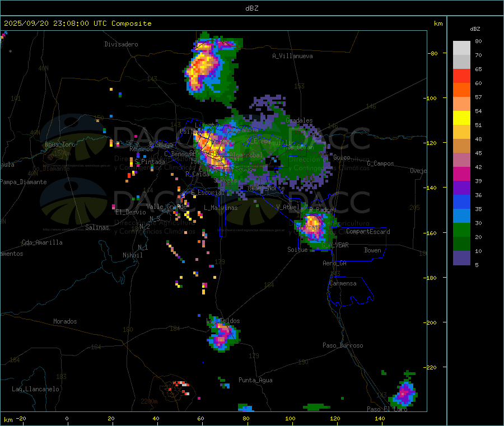504x426 pixels.
Task: Click the 140 km horizontal axis tick label
Action: (x=380, y=418)
